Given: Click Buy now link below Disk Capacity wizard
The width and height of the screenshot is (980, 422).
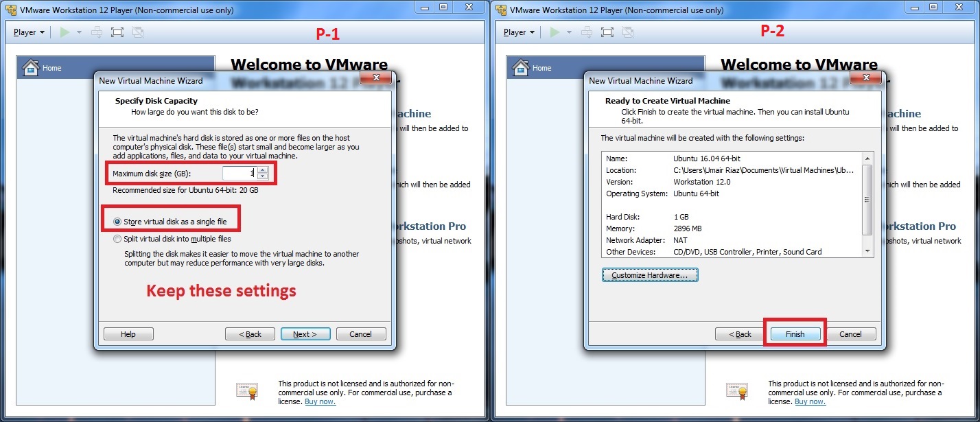Looking at the screenshot, I should coord(320,401).
